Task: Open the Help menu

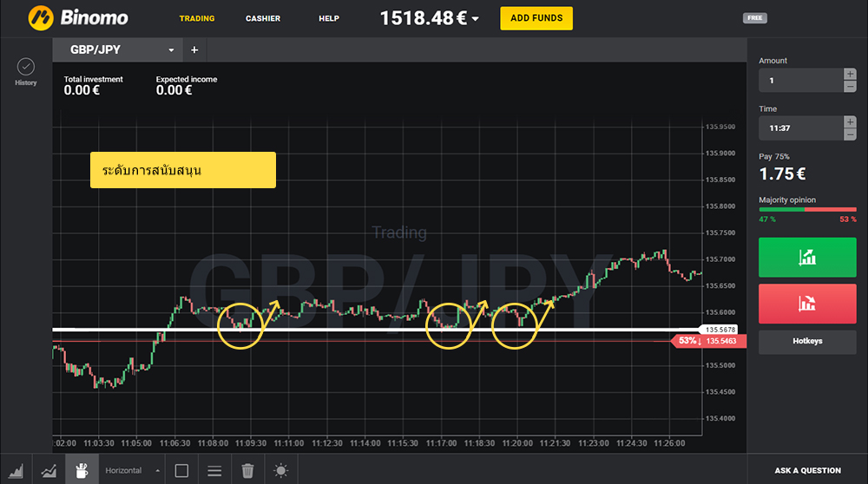Action: (x=329, y=18)
